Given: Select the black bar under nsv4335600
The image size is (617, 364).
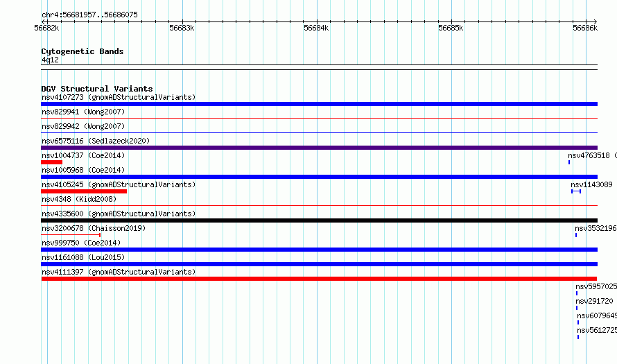Looking at the screenshot, I should pyautogui.click(x=319, y=220).
